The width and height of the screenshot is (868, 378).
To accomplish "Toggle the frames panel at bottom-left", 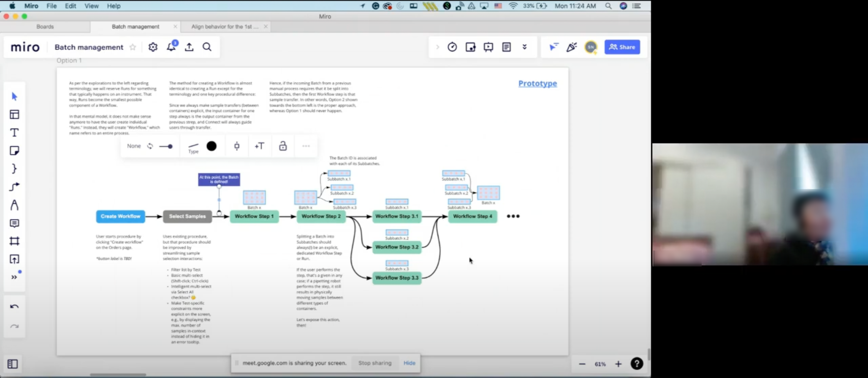I will click(x=12, y=364).
